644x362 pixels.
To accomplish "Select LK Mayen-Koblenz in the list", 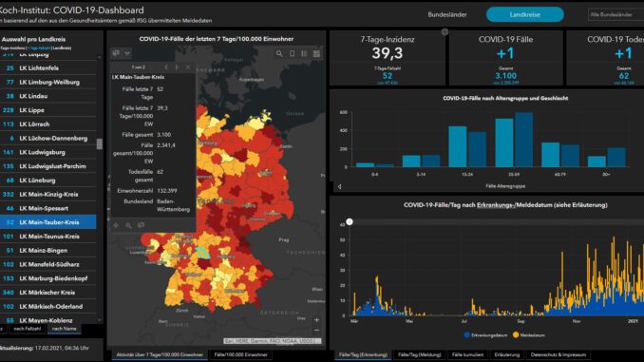I will (x=48, y=319).
